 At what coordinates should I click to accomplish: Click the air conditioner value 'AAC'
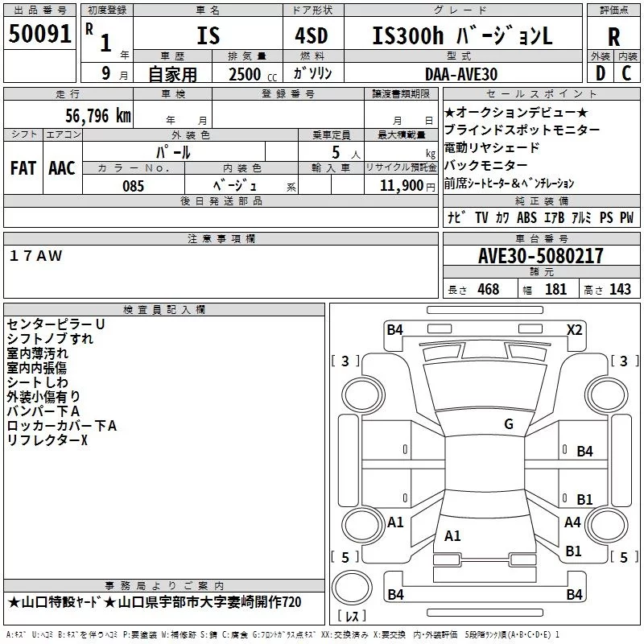click(x=62, y=168)
